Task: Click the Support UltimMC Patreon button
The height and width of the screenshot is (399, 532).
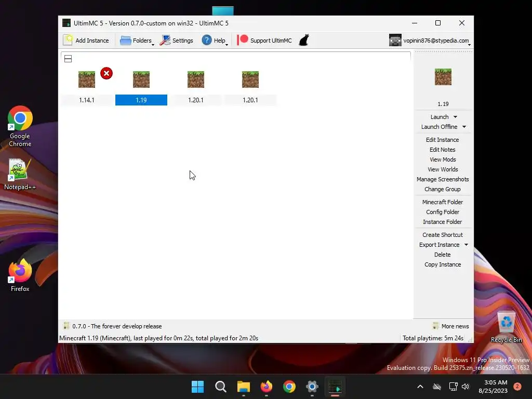Action: point(264,41)
